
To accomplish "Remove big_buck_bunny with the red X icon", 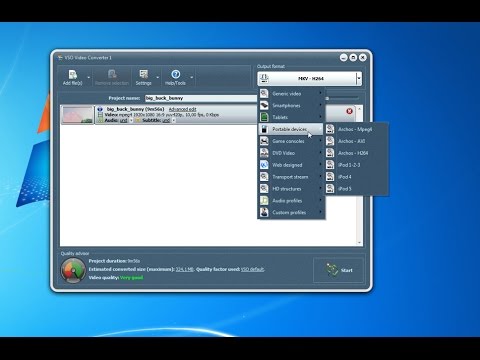I will coord(349,111).
